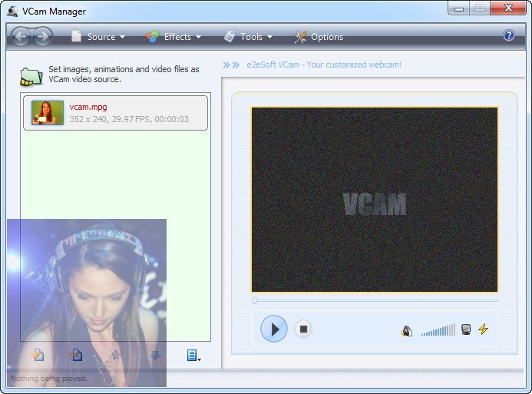
Task: Click the video folder source icon
Action: click(31, 77)
